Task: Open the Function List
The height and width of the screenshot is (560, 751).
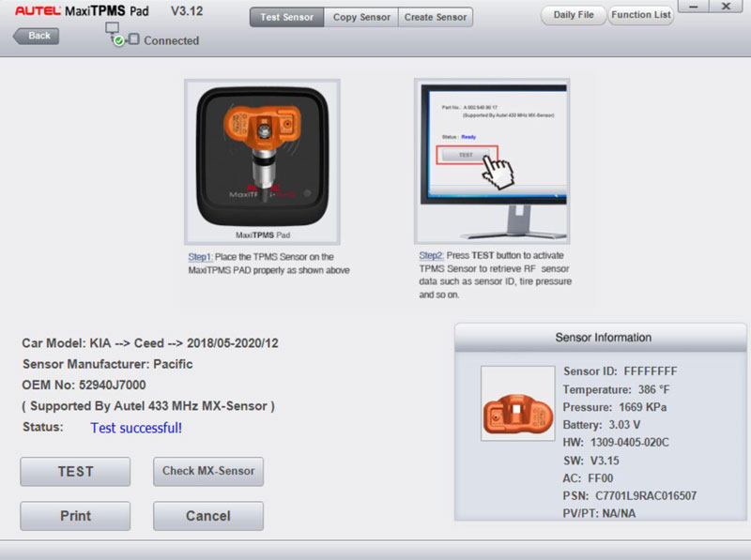Action: click(641, 15)
